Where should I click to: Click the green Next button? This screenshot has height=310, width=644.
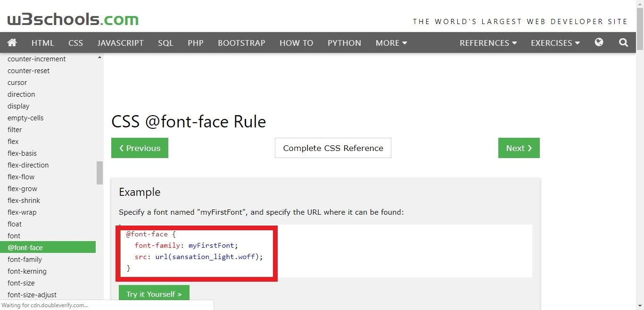coord(519,148)
